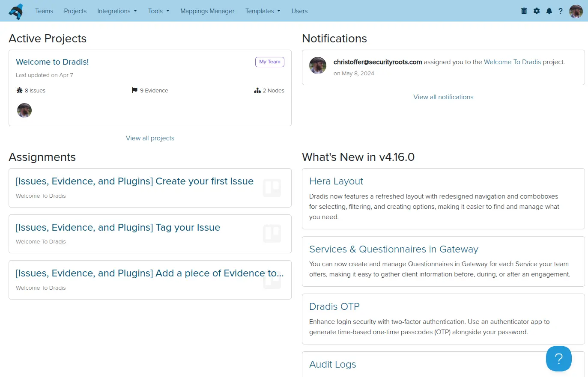
Task: Click the My Team badge
Action: (270, 62)
